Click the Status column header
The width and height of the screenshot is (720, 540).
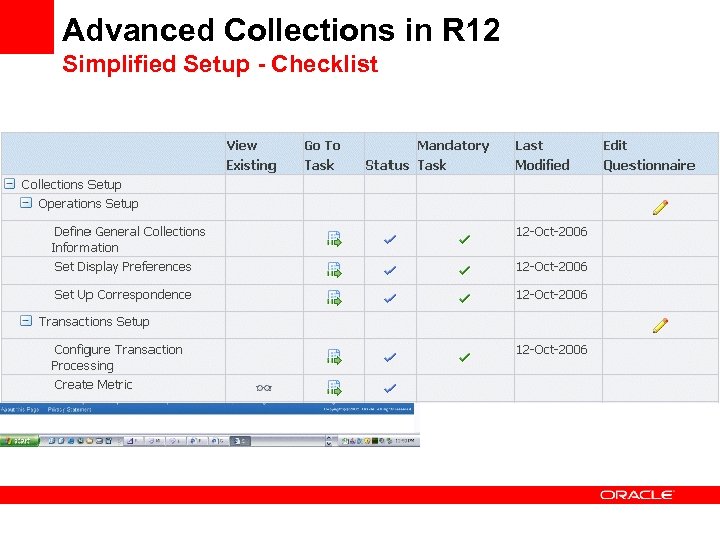pos(387,165)
